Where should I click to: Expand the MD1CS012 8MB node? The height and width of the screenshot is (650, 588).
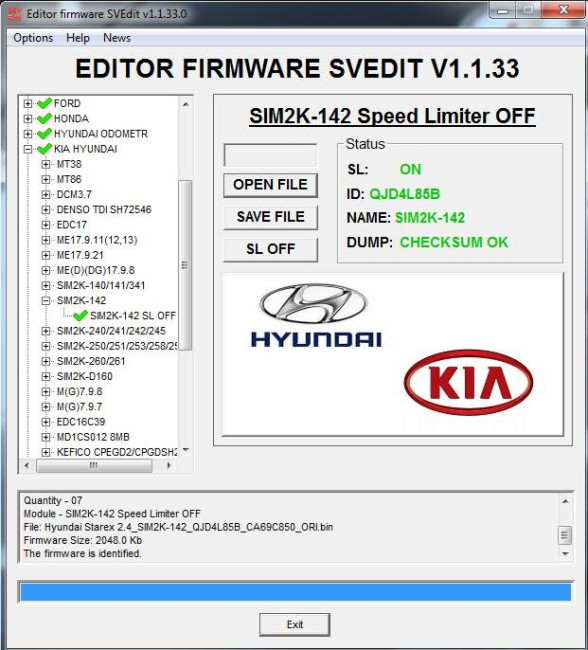tap(46, 437)
